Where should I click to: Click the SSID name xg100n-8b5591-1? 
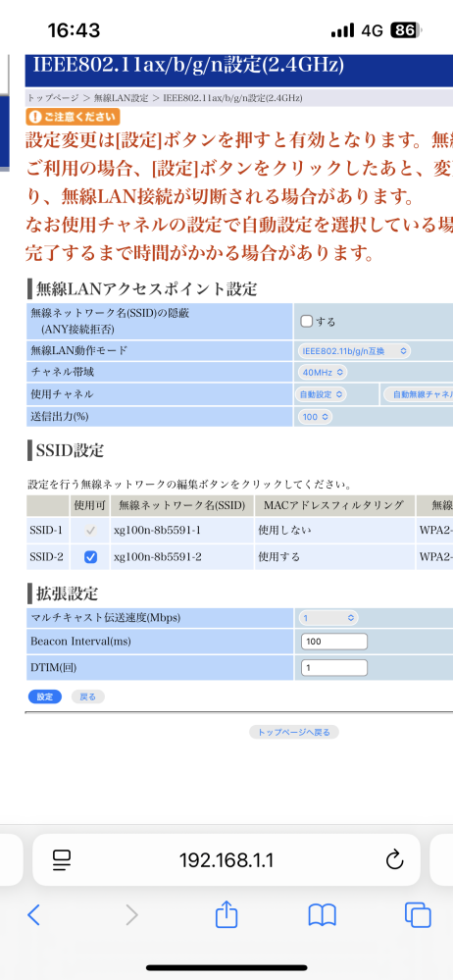158,531
